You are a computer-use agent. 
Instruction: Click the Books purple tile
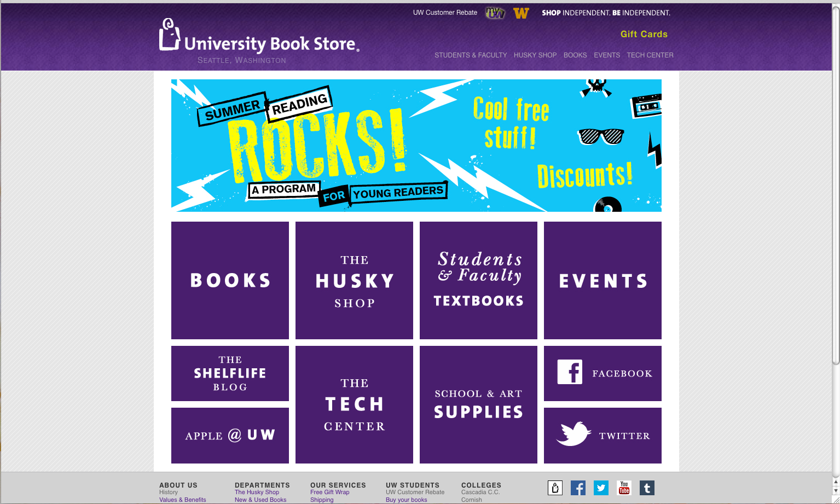(230, 280)
